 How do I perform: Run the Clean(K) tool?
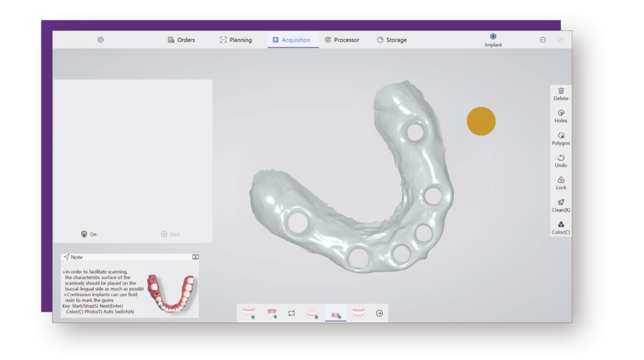pos(560,205)
